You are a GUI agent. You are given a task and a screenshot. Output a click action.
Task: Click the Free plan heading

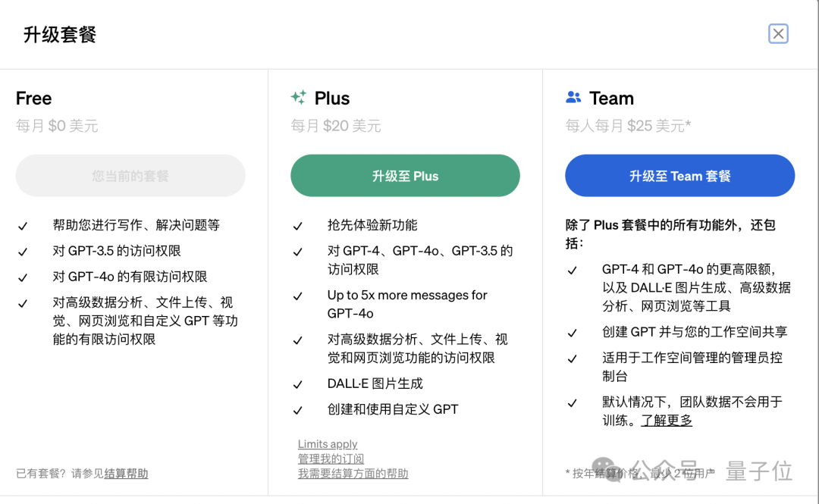click(34, 99)
